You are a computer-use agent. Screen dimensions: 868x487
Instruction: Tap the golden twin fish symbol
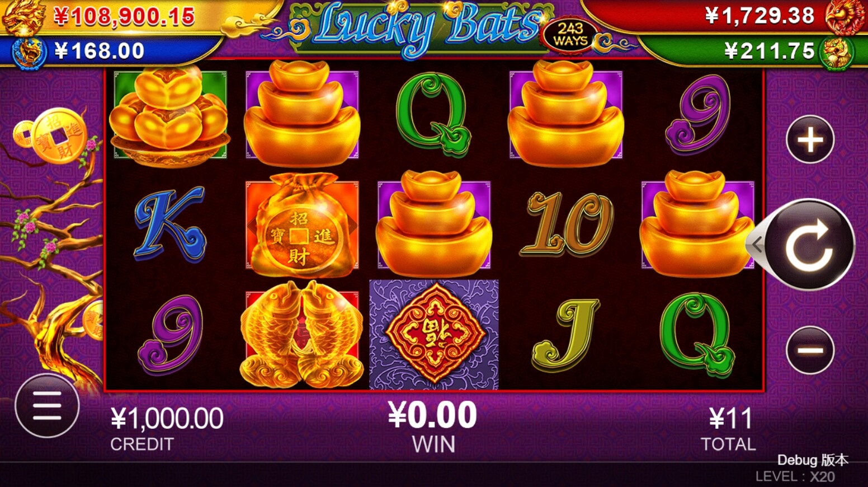pos(302,335)
